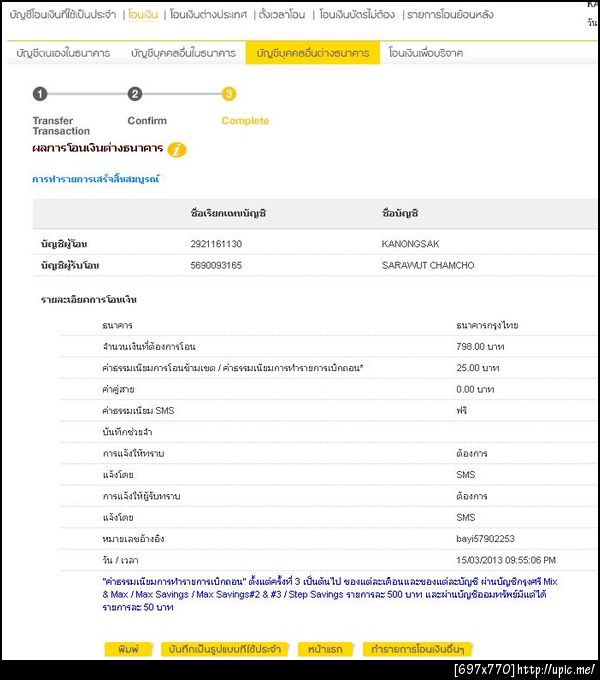This screenshot has height=680, width=600.
Task: Click the ชื่อบัญชี column header
Action: (x=400, y=213)
